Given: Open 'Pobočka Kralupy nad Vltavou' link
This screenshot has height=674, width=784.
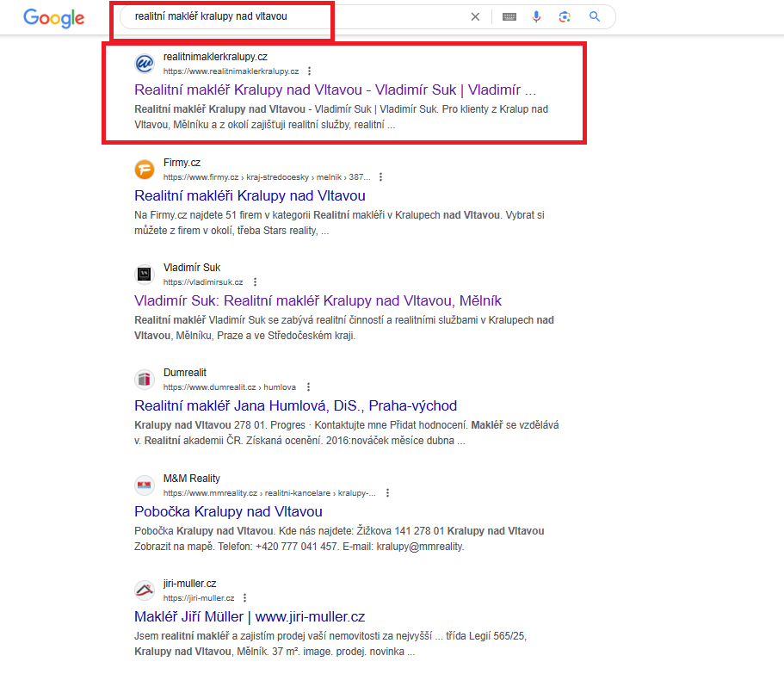Looking at the screenshot, I should pos(228,511).
